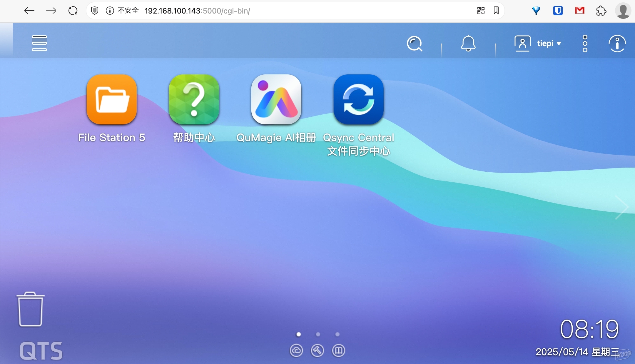
Task: Open the QTS search magnifier
Action: click(x=415, y=44)
